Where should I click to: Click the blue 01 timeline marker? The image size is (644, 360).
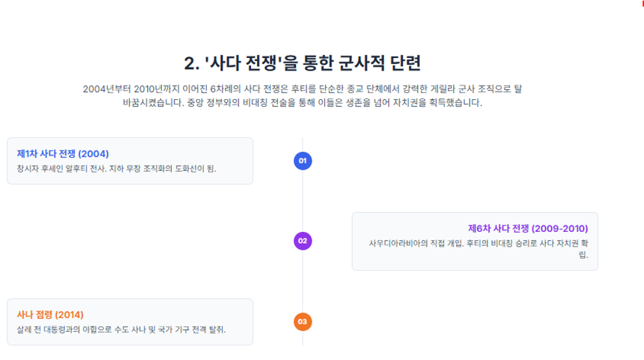coord(303,161)
